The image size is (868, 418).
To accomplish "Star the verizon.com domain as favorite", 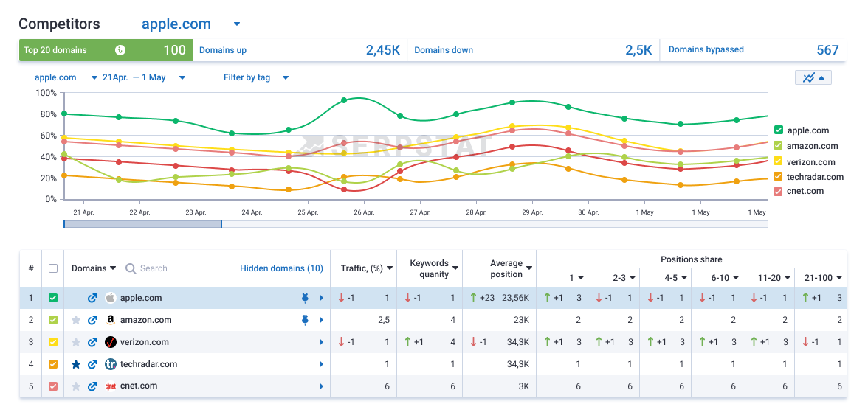I will coord(76,342).
